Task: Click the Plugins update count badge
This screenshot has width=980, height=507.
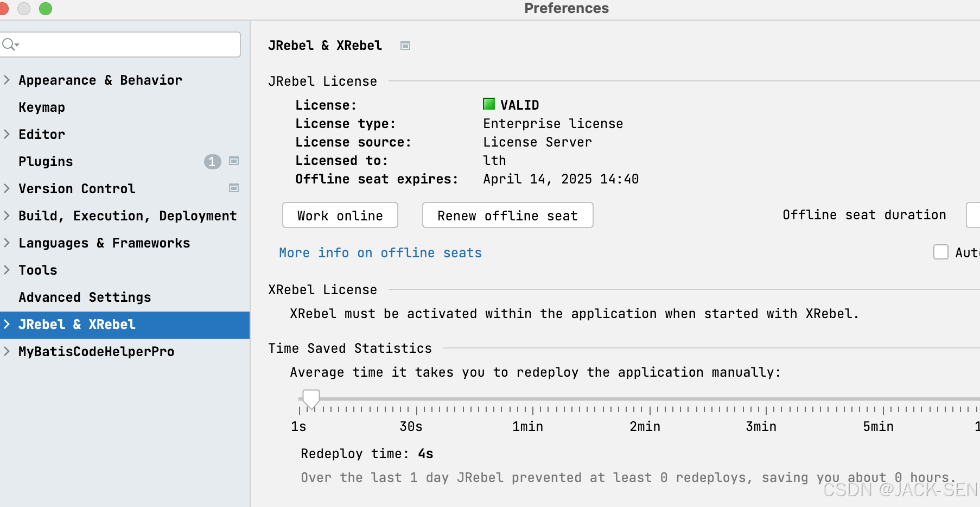Action: pyautogui.click(x=212, y=161)
